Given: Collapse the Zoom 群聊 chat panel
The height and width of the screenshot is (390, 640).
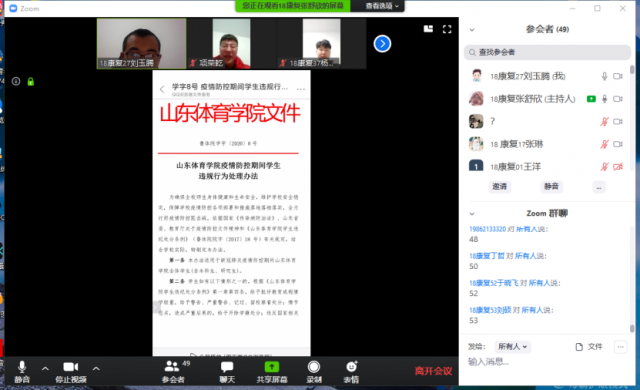Looking at the screenshot, I should tap(472, 214).
